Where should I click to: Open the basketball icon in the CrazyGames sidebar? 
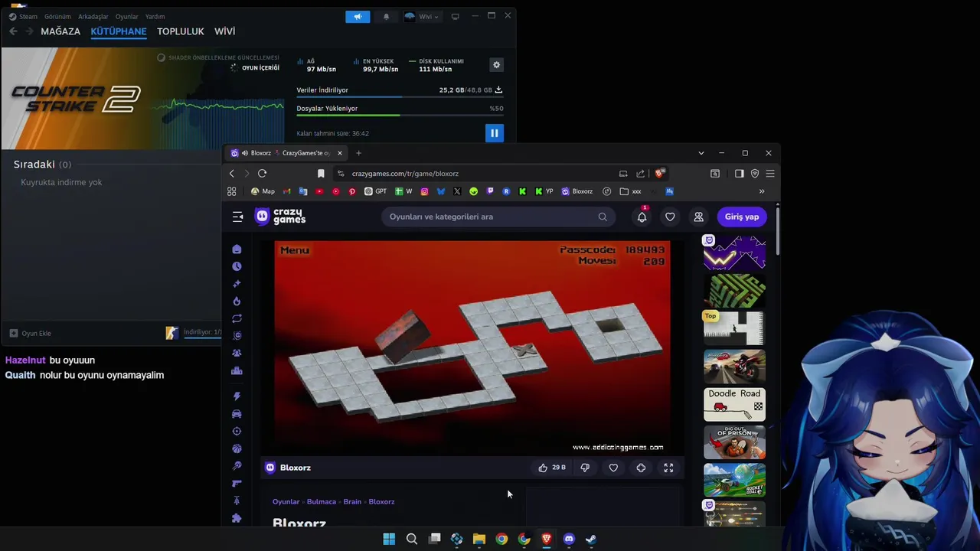[237, 448]
